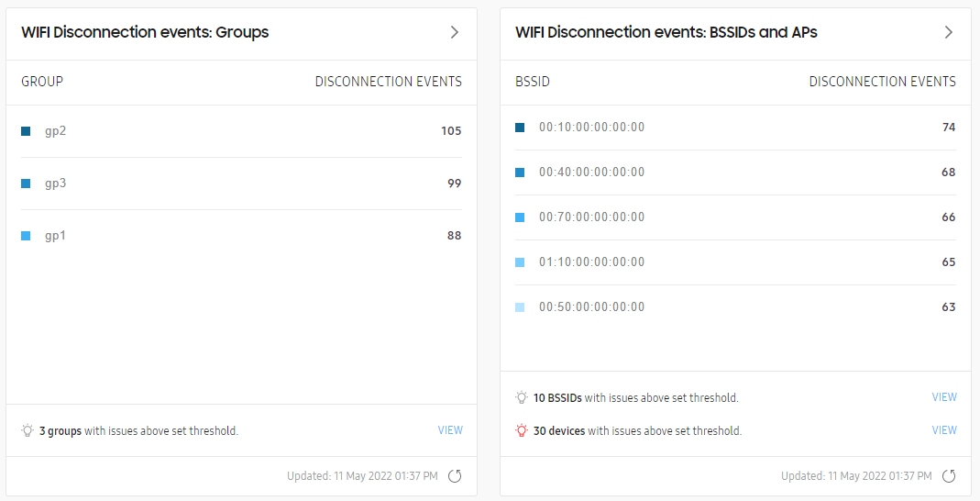This screenshot has height=501, width=980.
Task: View the 10 BSSIDs above threshold
Action: [x=944, y=397]
